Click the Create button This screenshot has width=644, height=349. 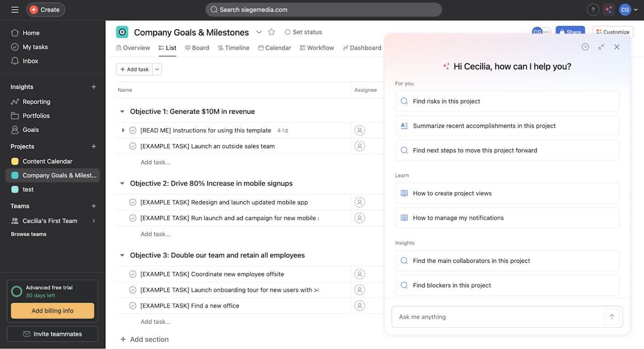coord(46,10)
